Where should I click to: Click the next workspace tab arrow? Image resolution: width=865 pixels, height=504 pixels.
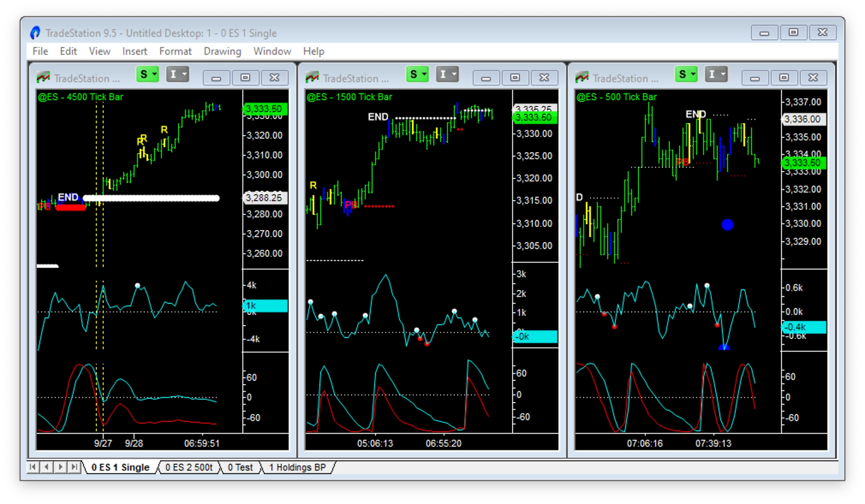(60, 467)
